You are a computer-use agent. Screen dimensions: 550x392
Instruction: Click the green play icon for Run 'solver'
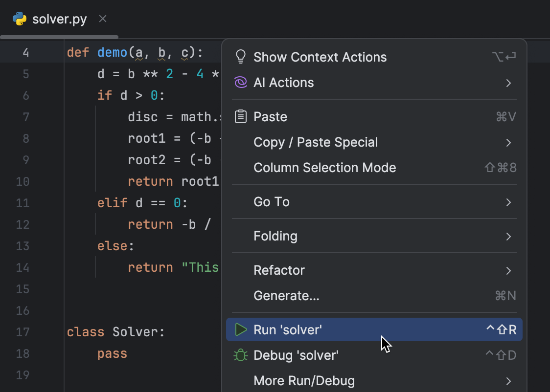click(241, 329)
